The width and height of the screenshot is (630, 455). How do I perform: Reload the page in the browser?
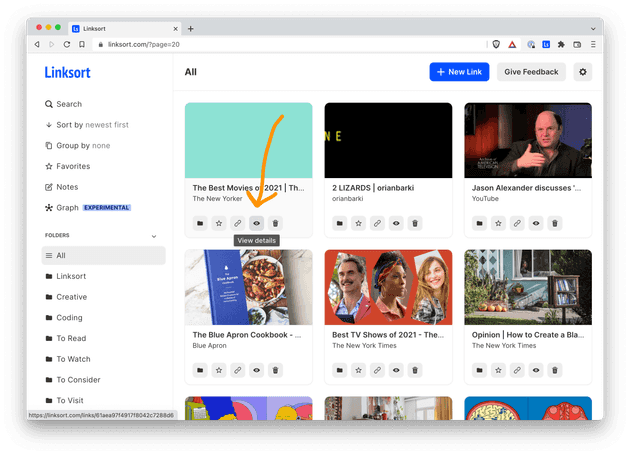[67, 45]
